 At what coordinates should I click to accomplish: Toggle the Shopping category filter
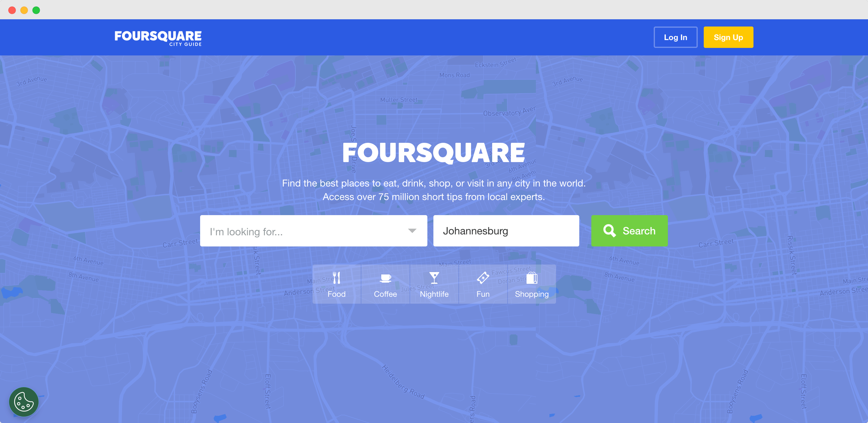point(531,285)
